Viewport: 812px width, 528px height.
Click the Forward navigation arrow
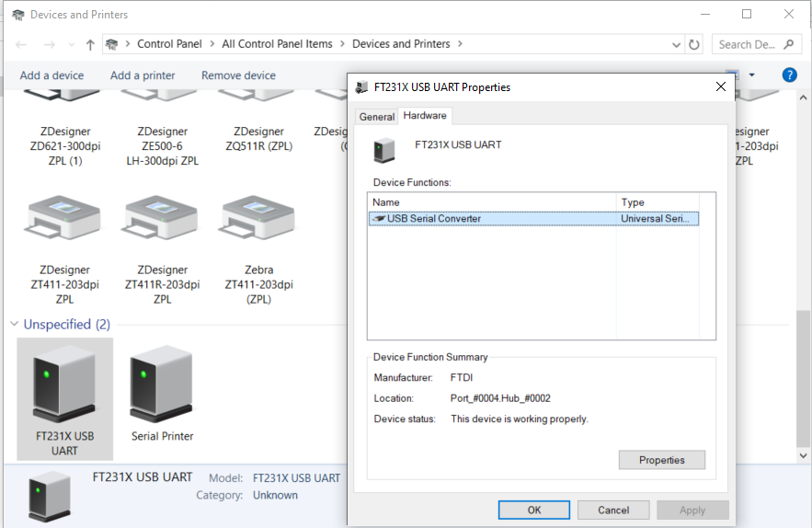point(49,44)
